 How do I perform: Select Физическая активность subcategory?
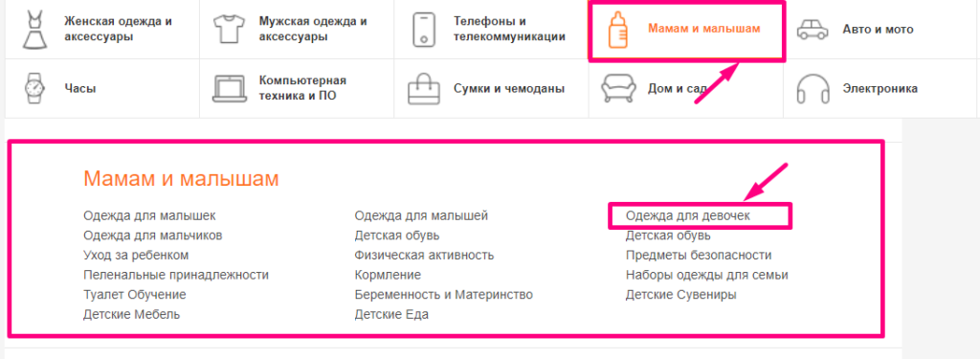click(424, 256)
